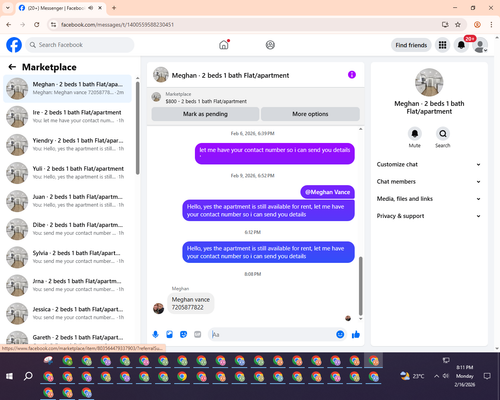Open the notifications bell in header
This screenshot has width=500, height=400.
coord(461,45)
